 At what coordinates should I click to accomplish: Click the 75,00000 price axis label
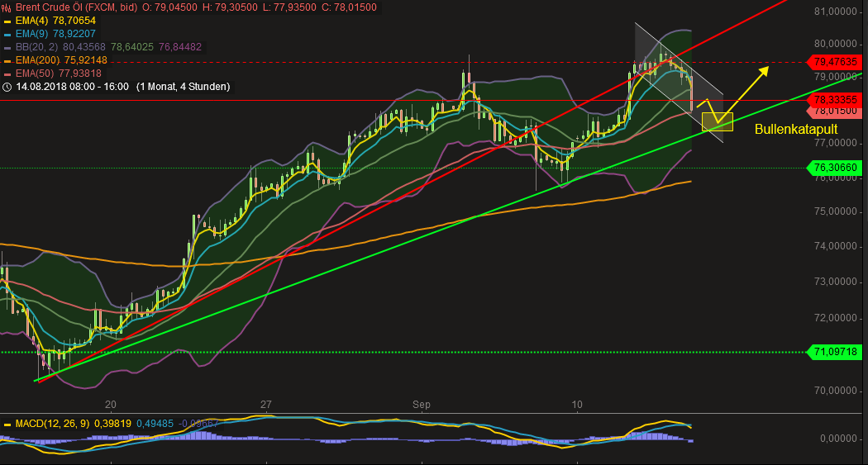[835, 211]
